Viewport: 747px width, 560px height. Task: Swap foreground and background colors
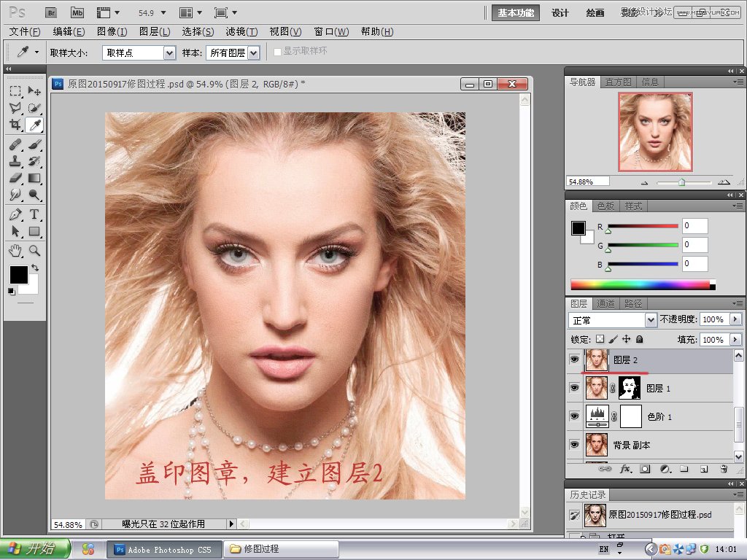(35, 268)
